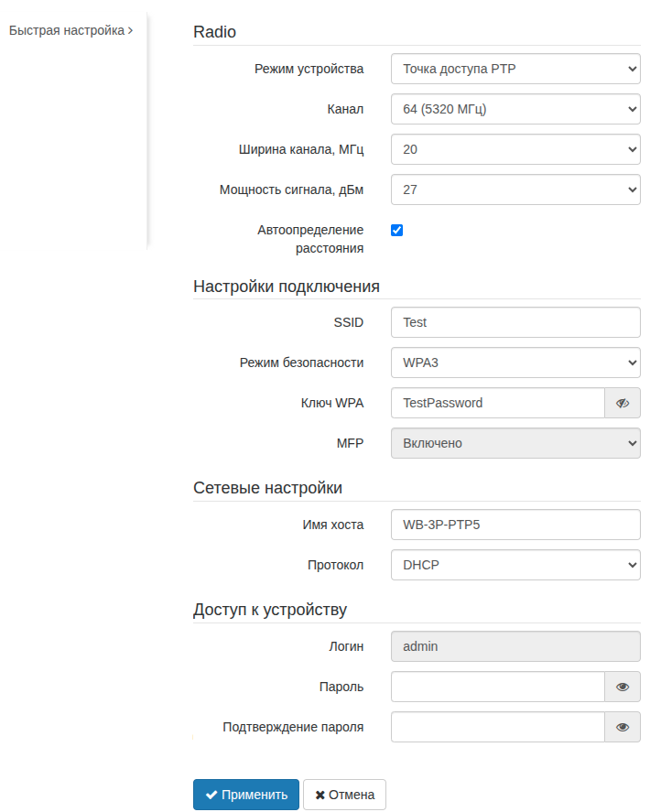Open the Режим безопасности dropdown
Image resolution: width=661 pixels, height=812 pixels.
click(515, 363)
